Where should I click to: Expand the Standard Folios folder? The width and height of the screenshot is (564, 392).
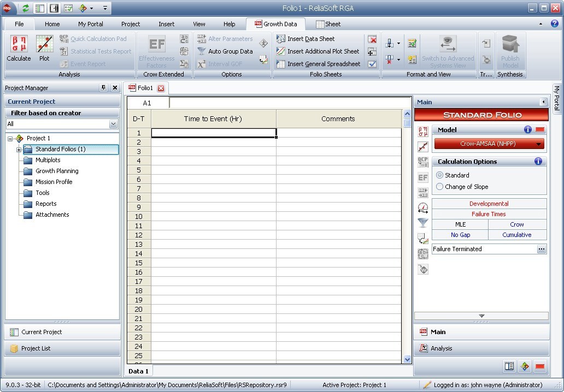[19, 150]
